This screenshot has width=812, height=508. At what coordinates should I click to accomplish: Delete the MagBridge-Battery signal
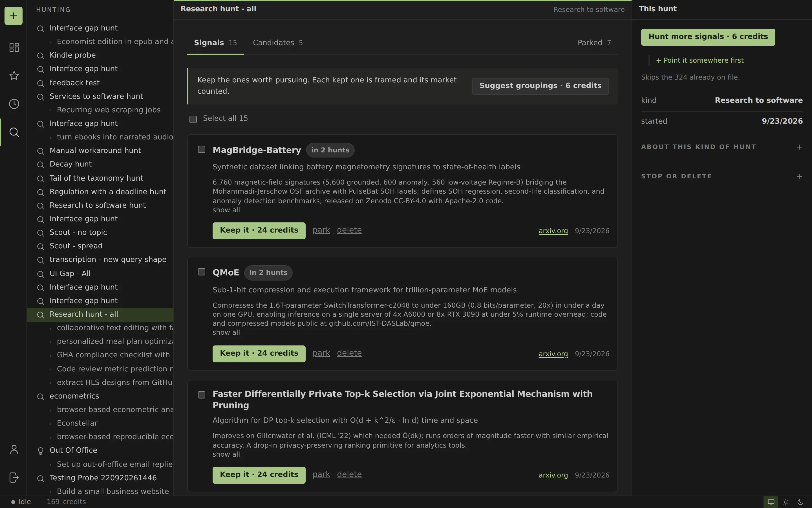pyautogui.click(x=349, y=230)
